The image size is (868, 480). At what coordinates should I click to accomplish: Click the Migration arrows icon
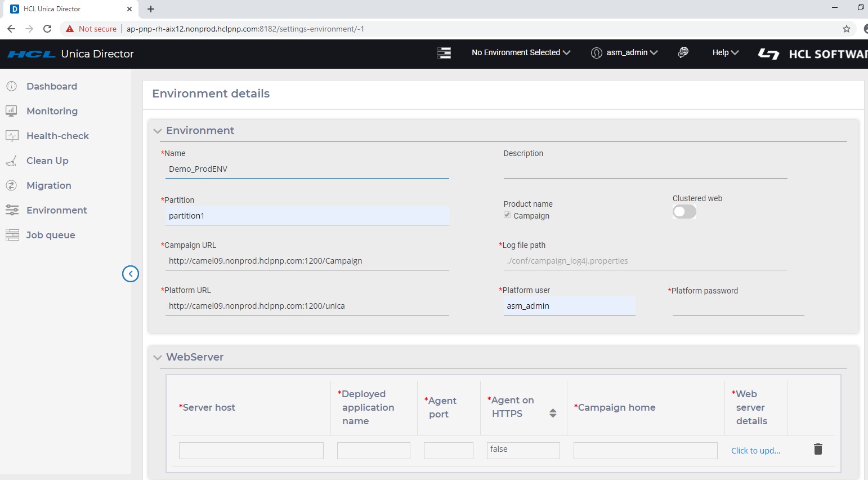[x=11, y=185]
